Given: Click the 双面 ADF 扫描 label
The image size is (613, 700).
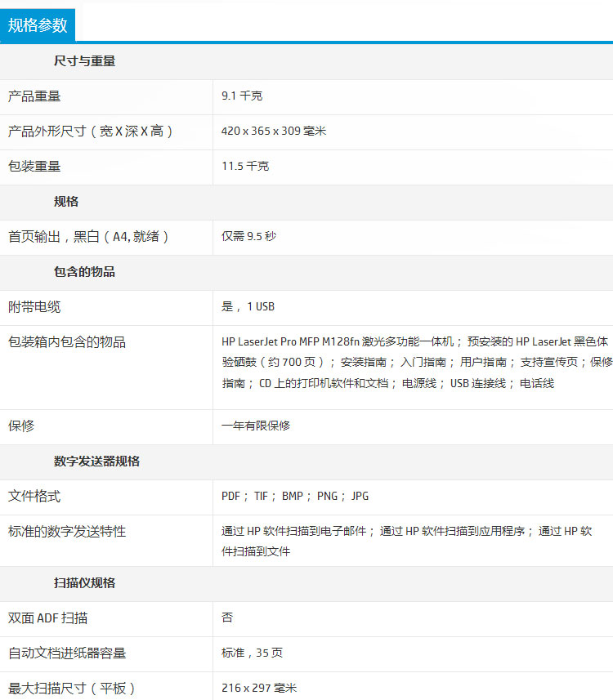Looking at the screenshot, I should 47,618.
